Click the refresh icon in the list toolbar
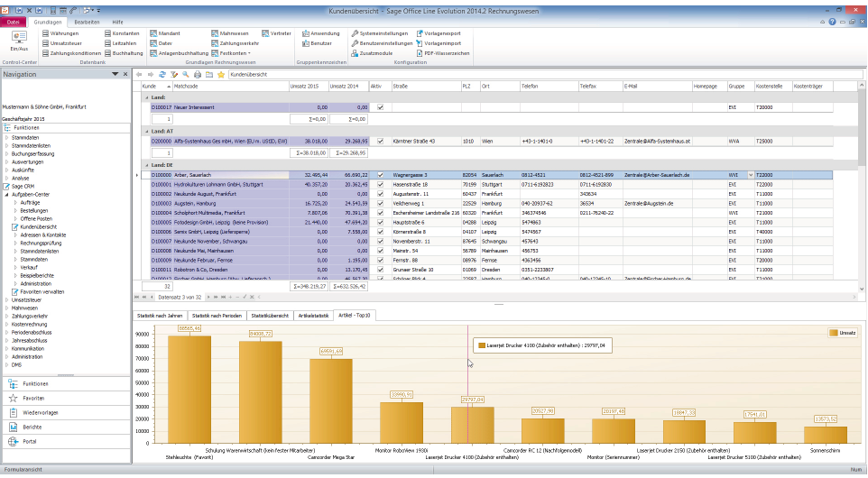 pyautogui.click(x=162, y=74)
